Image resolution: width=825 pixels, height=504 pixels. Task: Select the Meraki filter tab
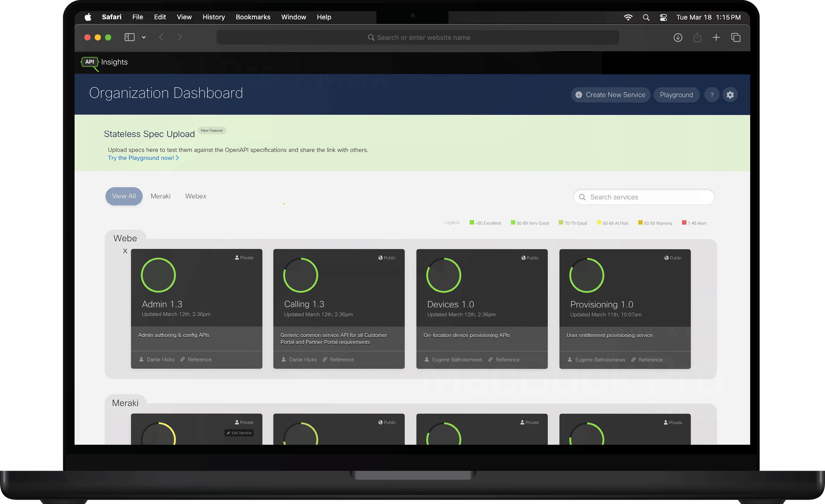pyautogui.click(x=160, y=196)
